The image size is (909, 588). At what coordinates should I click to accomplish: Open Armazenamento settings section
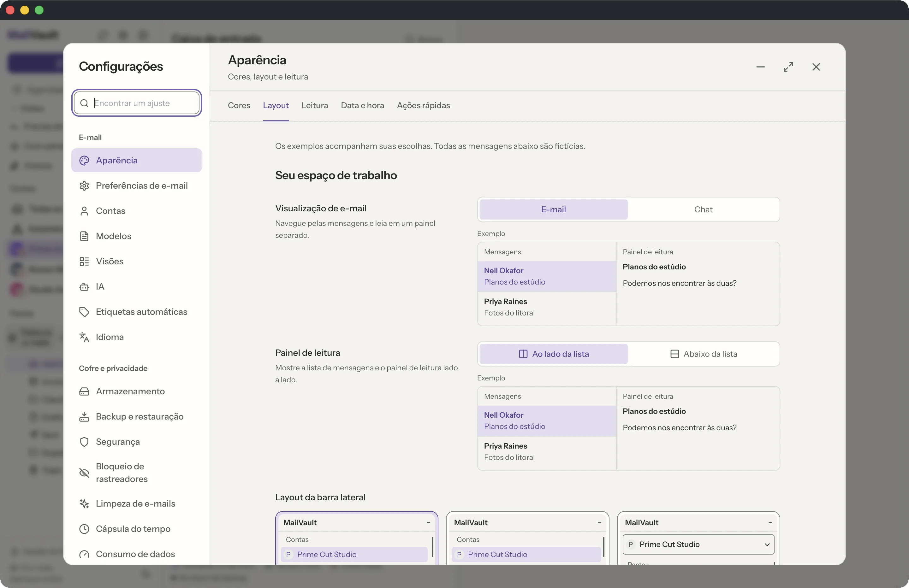tap(137, 391)
